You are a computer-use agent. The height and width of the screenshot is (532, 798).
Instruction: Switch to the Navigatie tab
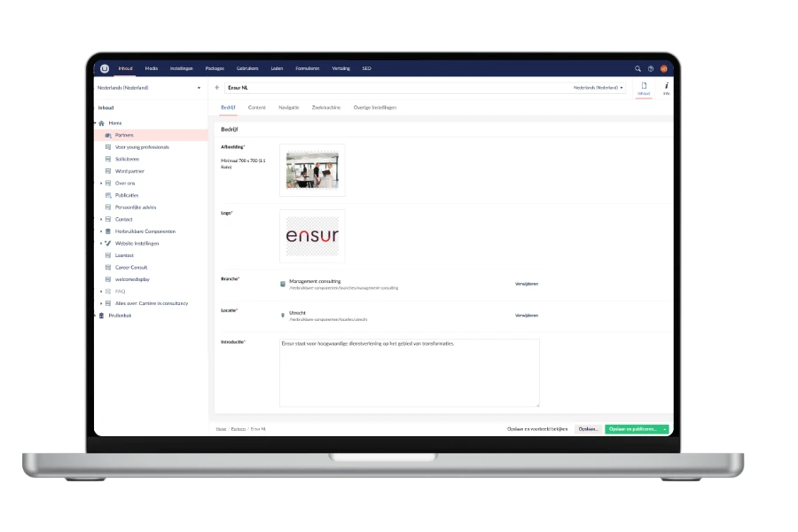point(288,107)
